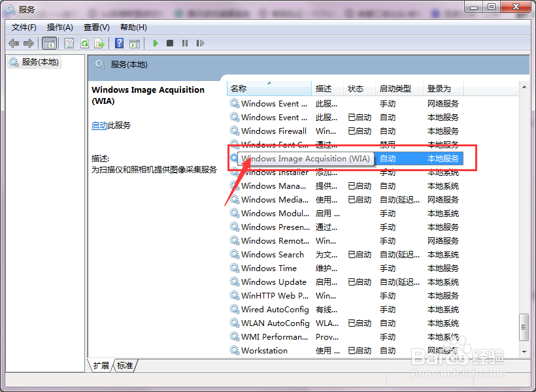The height and width of the screenshot is (392, 536).
Task: Click gear icon of WinHTTP Web P... row
Action: click(234, 295)
